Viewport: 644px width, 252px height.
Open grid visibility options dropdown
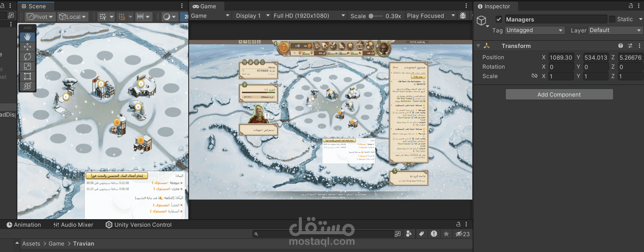pyautogui.click(x=111, y=17)
